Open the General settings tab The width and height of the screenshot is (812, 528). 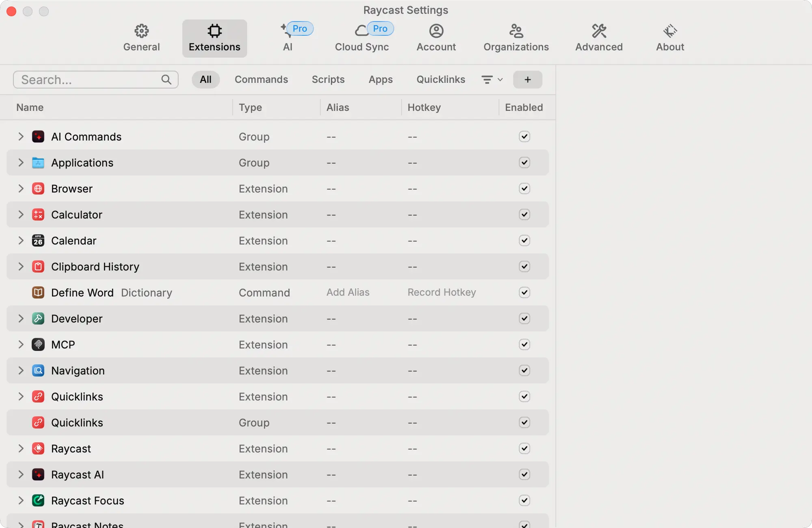click(x=142, y=38)
